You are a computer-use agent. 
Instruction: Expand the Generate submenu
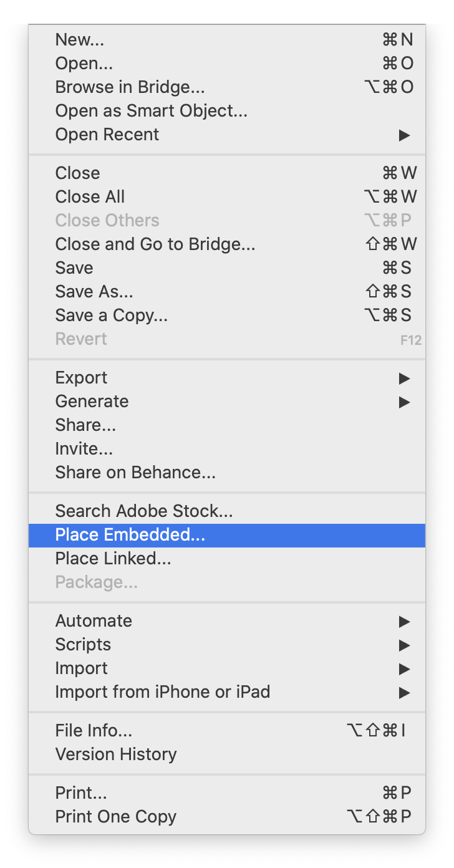227,402
